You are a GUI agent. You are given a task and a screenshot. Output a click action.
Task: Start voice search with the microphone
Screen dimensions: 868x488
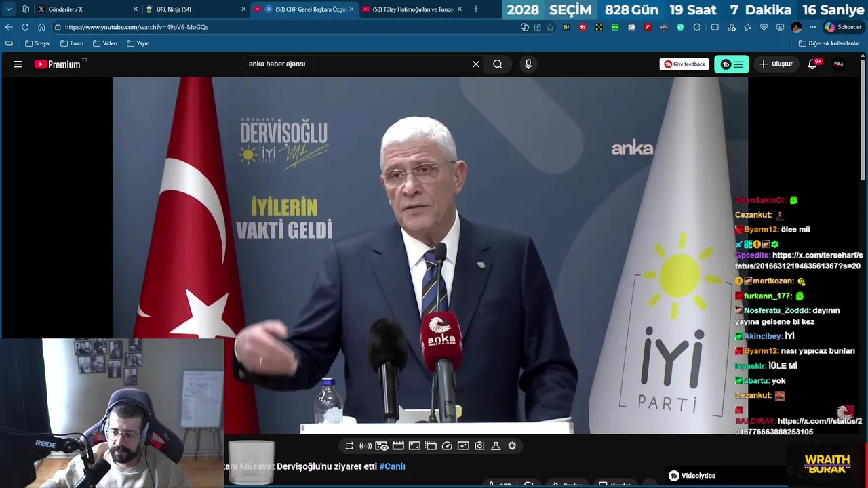click(x=528, y=64)
